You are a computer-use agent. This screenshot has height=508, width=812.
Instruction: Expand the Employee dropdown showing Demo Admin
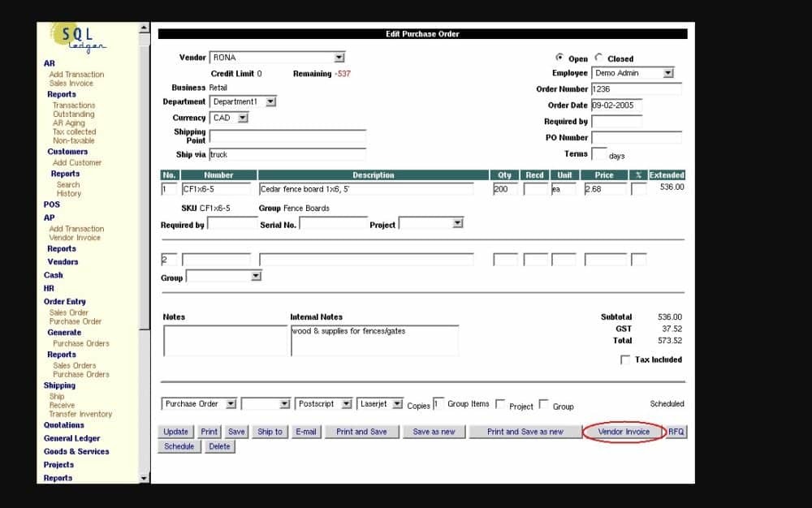667,73
